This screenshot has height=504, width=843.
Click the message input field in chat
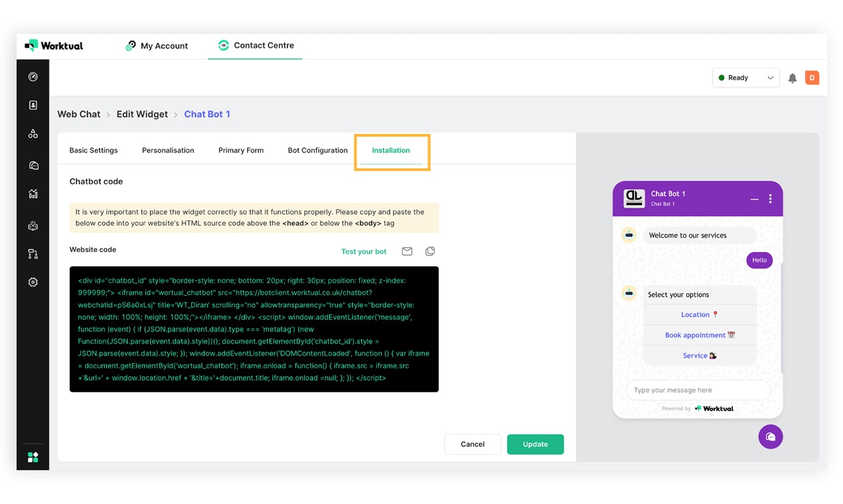pyautogui.click(x=698, y=390)
